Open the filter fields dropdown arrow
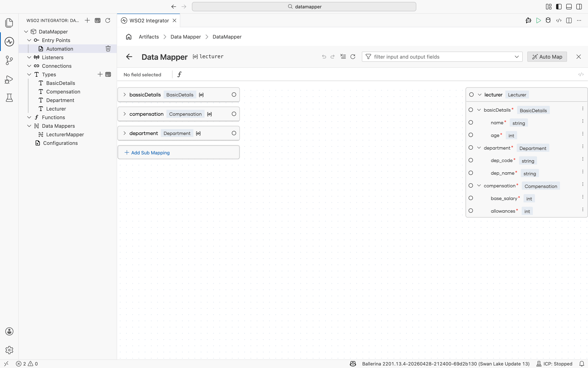588x368 pixels. click(x=517, y=57)
